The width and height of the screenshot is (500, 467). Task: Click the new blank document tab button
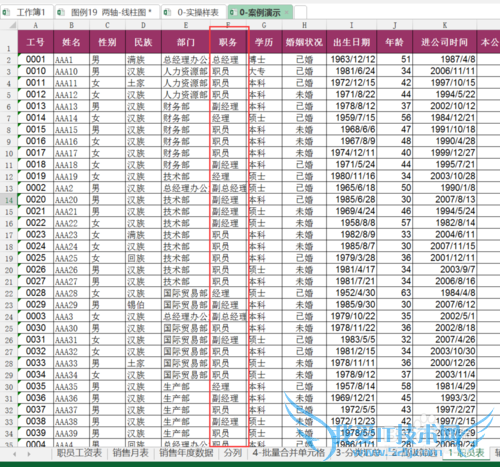tap(300, 13)
